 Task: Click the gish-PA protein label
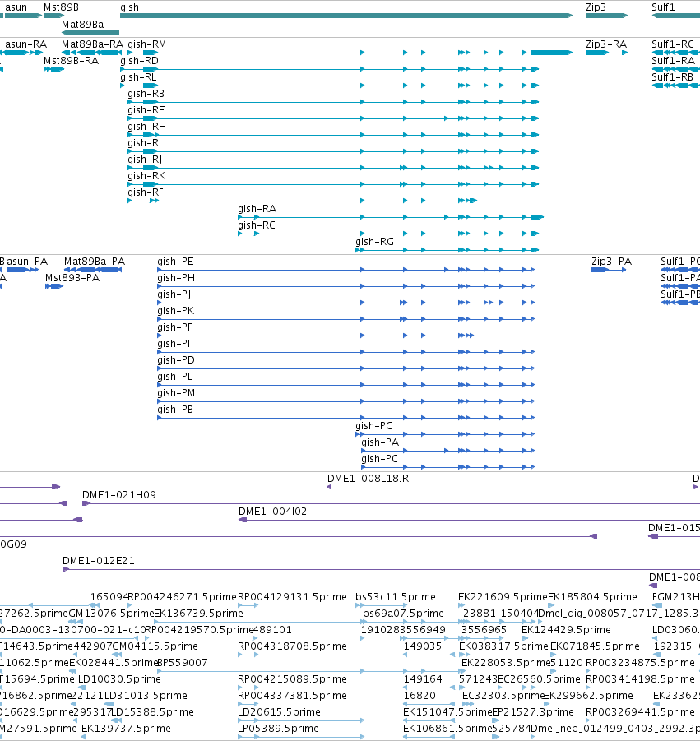point(380,442)
